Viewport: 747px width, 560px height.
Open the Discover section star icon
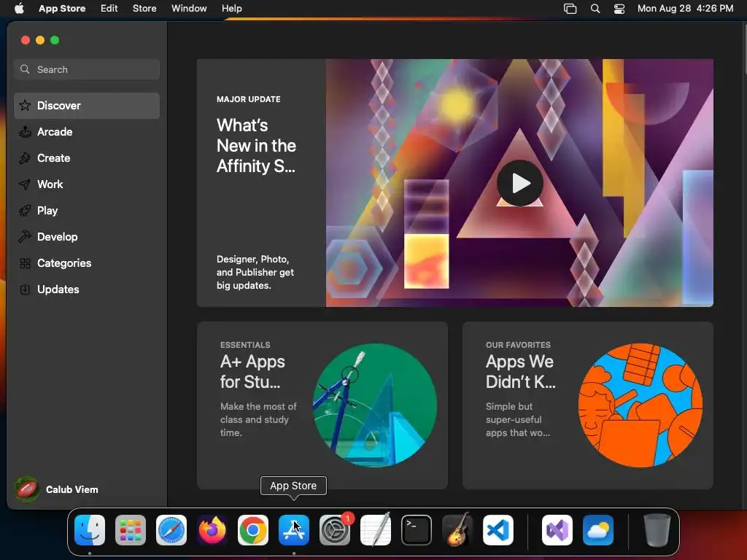25,105
